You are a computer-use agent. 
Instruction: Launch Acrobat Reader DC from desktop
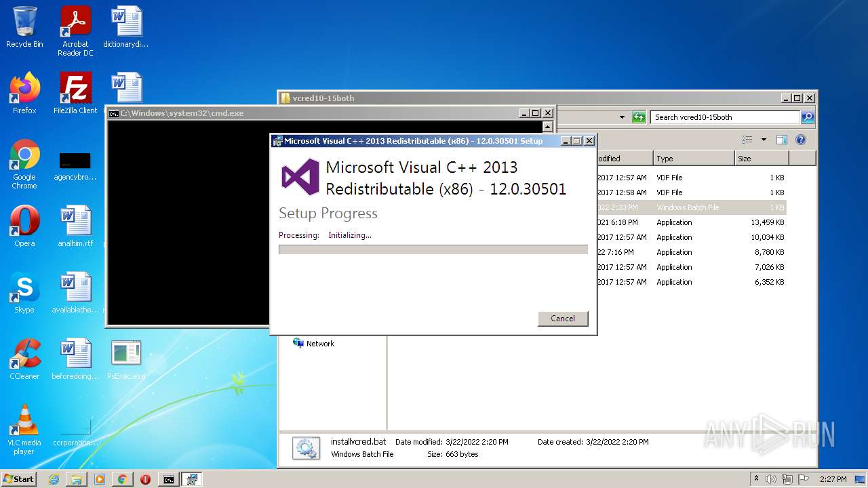coord(75,31)
